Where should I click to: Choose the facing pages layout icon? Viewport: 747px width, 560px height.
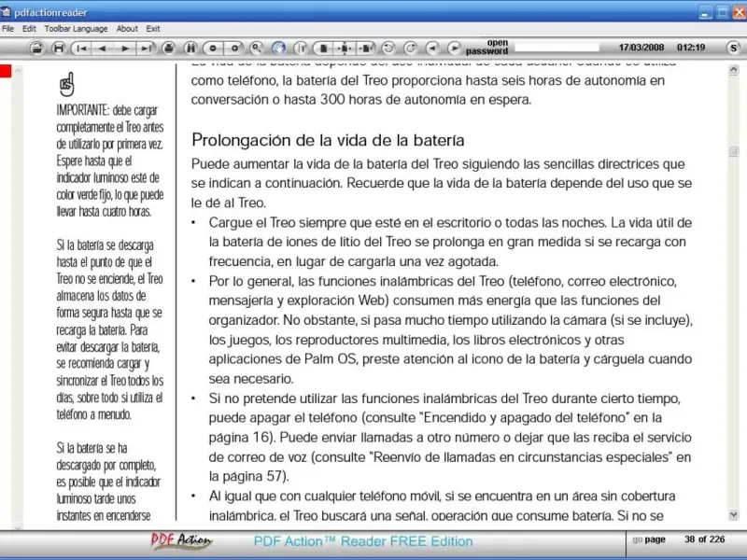[x=365, y=49]
